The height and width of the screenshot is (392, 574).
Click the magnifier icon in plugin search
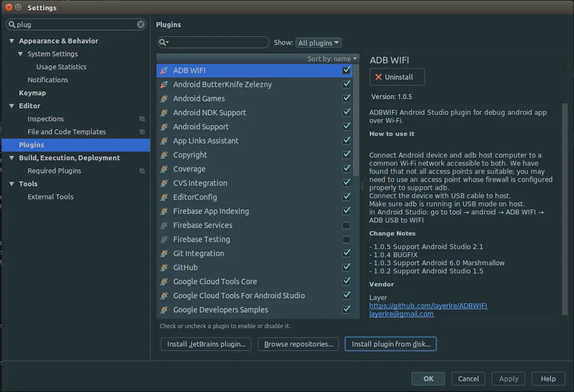pyautogui.click(x=164, y=42)
